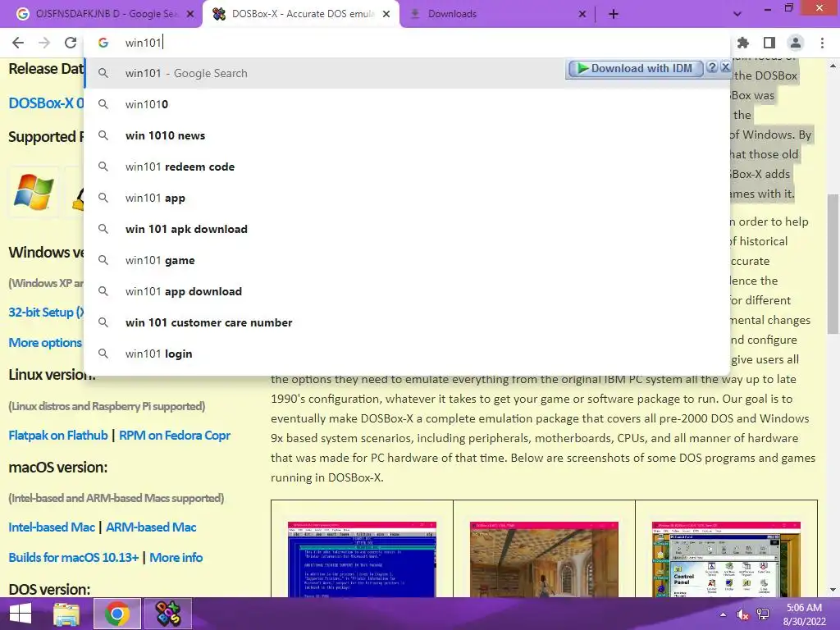Open the Builds for macOS 10.13+ link
The height and width of the screenshot is (630, 840).
(73, 558)
